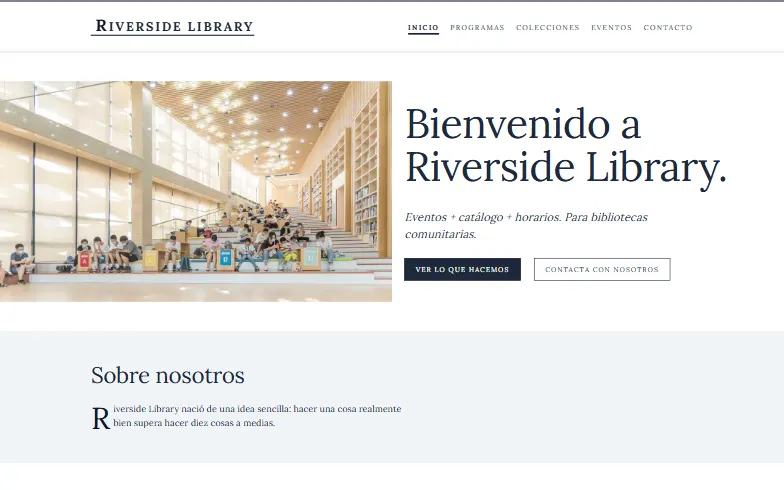Open the Colecciones menu item
This screenshot has width=784, height=490.
click(x=548, y=28)
